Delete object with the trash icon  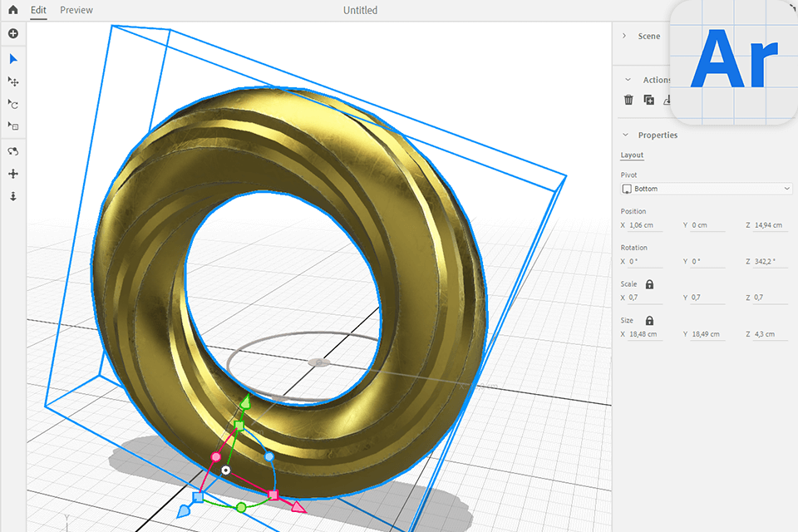[x=628, y=100]
